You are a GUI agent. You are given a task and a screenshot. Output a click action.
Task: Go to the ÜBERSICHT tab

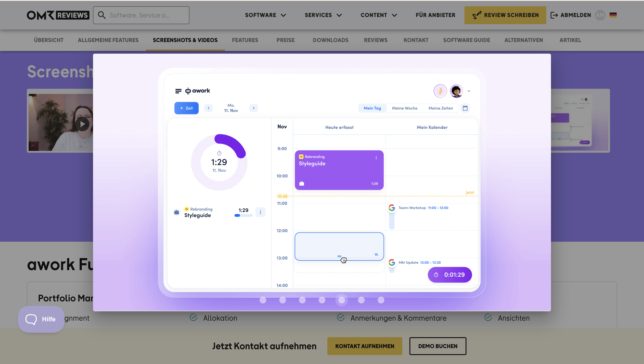click(x=49, y=40)
